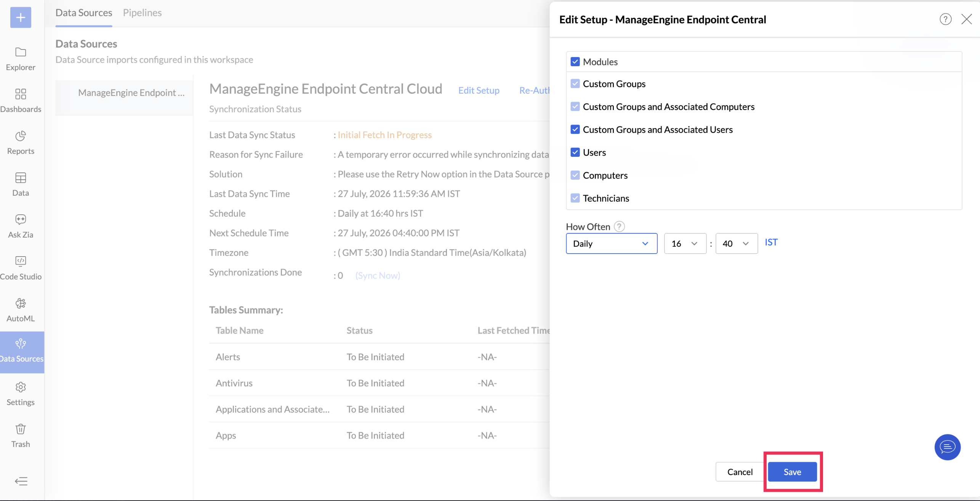Open the AutoML section

21,310
